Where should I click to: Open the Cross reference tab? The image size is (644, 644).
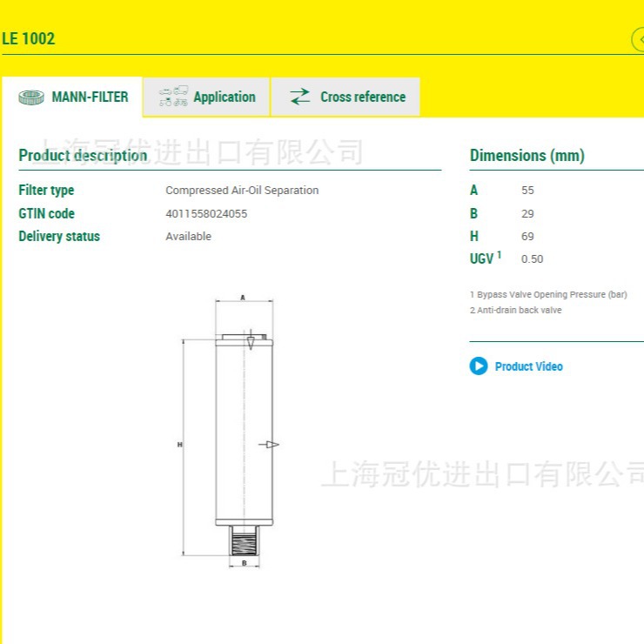[x=345, y=97]
